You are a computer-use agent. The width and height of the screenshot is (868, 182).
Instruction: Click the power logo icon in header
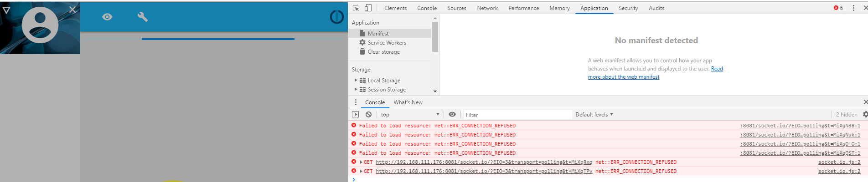[x=336, y=17]
